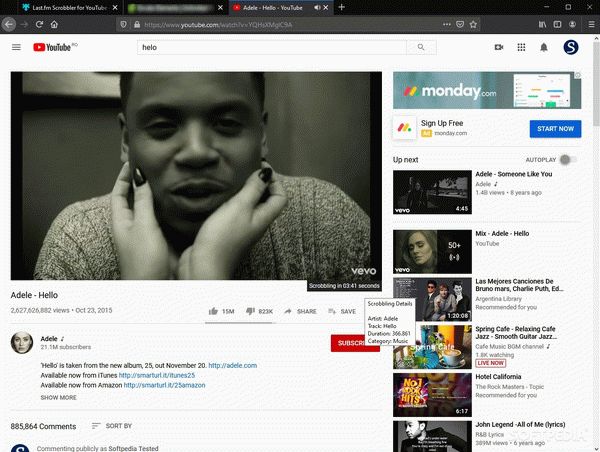Click the search magnifier button
The image size is (600, 452).
[421, 47]
